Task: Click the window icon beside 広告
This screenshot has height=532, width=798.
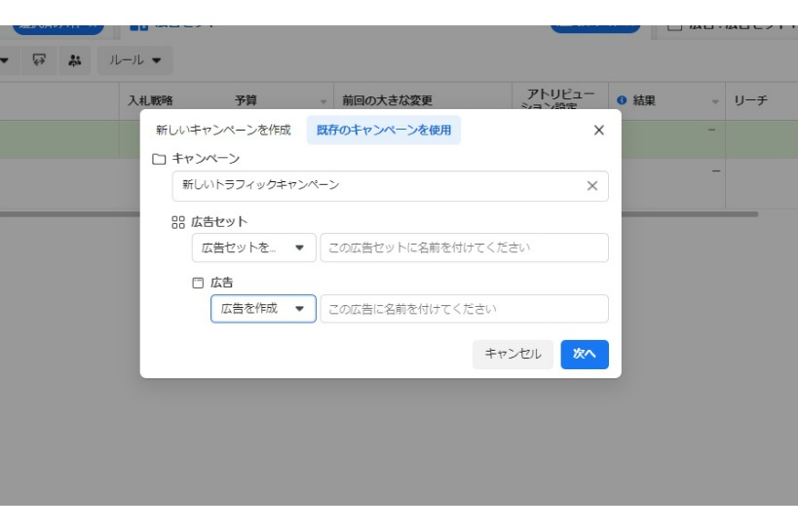Action: (x=198, y=284)
